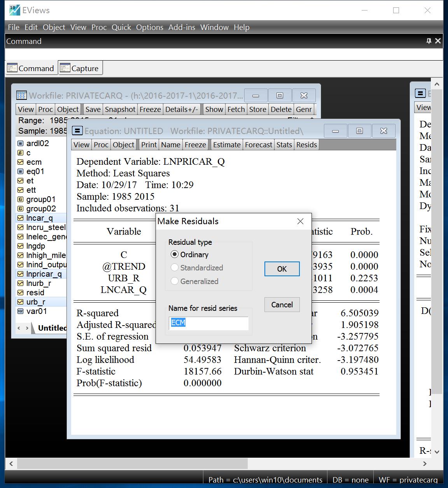448x488 pixels.
Task: Select the et series icon
Action: [21, 181]
